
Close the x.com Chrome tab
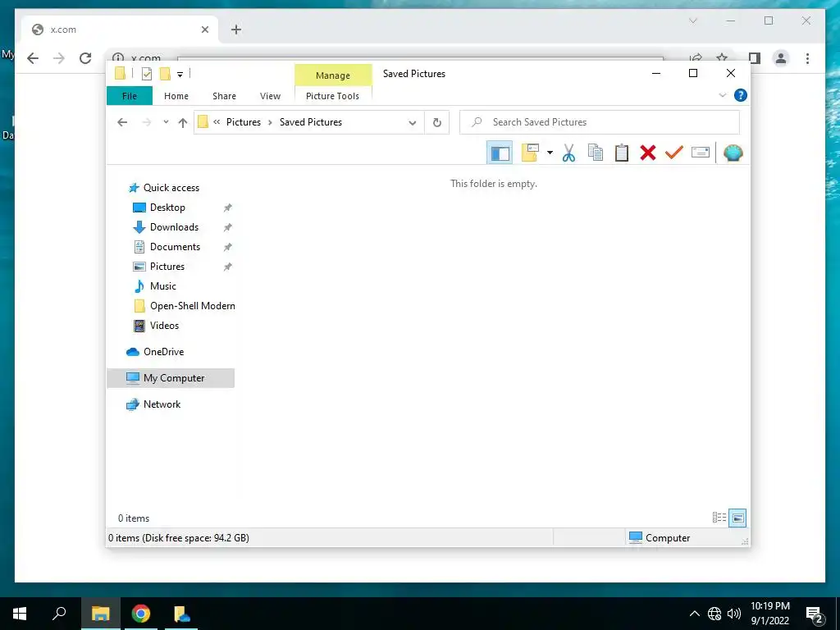coord(204,30)
